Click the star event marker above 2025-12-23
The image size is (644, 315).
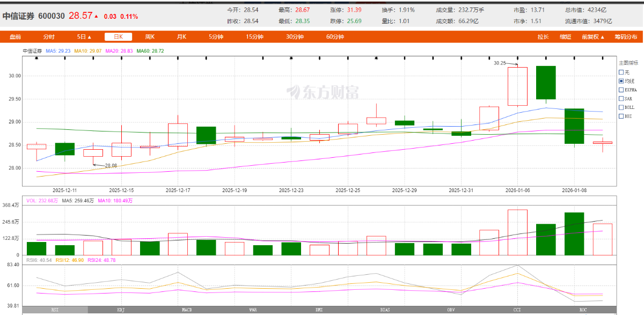pyautogui.click(x=291, y=58)
